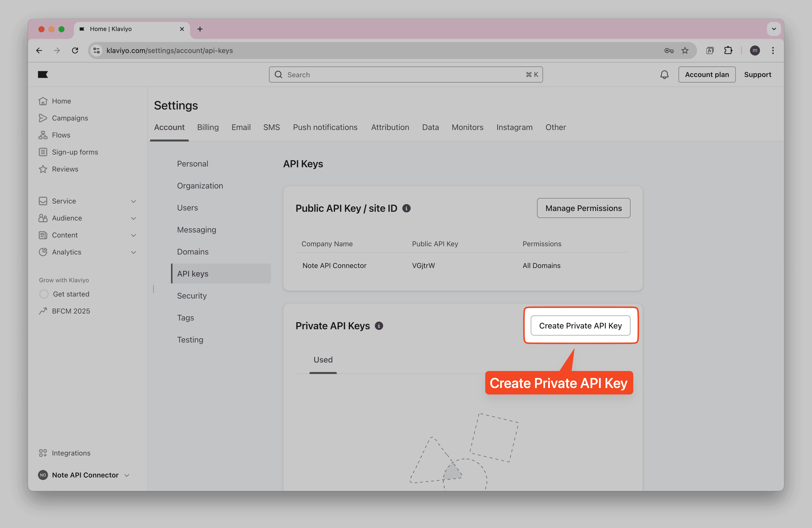Viewport: 812px width, 528px height.
Task: Click info icon beside Public API Key heading
Action: 406,208
